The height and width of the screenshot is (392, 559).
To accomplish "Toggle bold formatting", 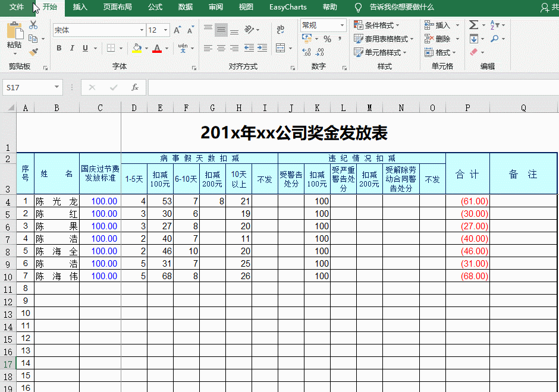I will 59,48.
